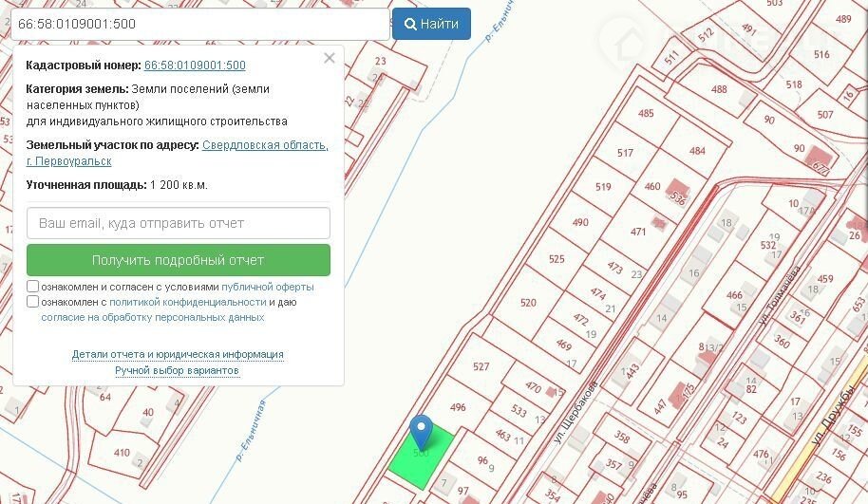The height and width of the screenshot is (504, 868).
Task: Open cadastral number link 66:58:0109001:500
Action: 195,65
